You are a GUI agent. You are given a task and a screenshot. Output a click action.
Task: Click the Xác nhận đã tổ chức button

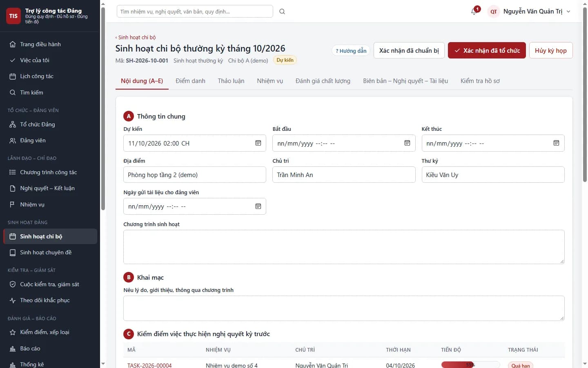point(487,50)
